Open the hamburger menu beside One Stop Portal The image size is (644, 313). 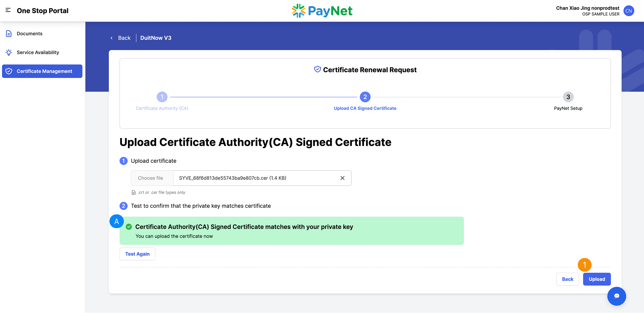pyautogui.click(x=7, y=10)
